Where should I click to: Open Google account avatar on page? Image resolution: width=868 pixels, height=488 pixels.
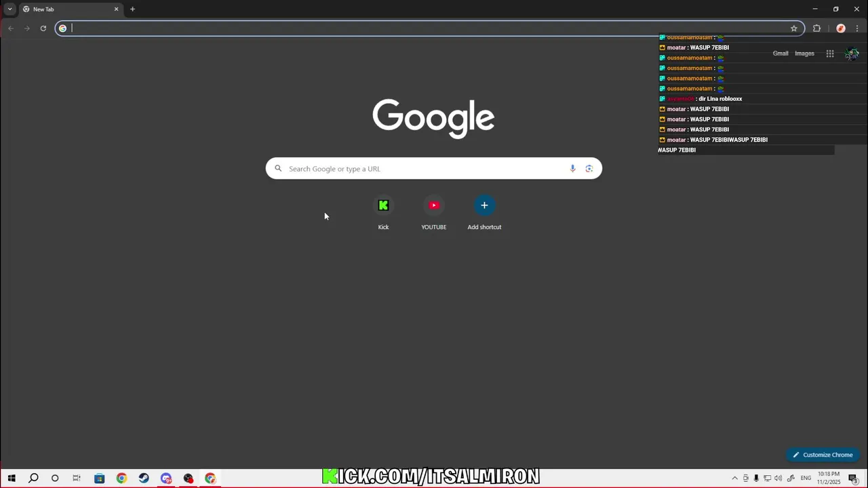click(852, 54)
